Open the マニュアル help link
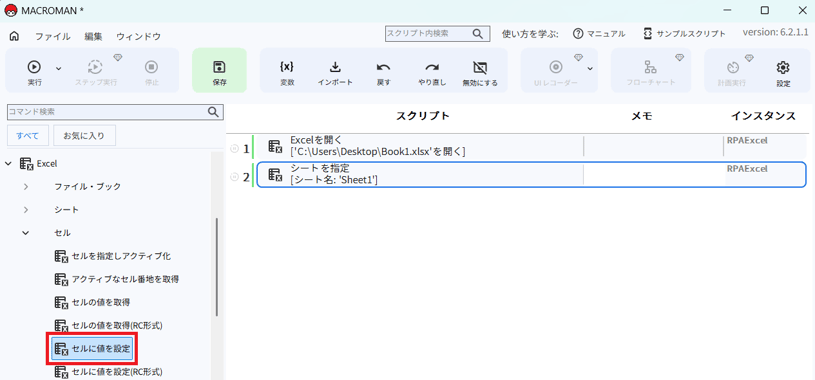Image resolution: width=815 pixels, height=380 pixels. click(599, 34)
